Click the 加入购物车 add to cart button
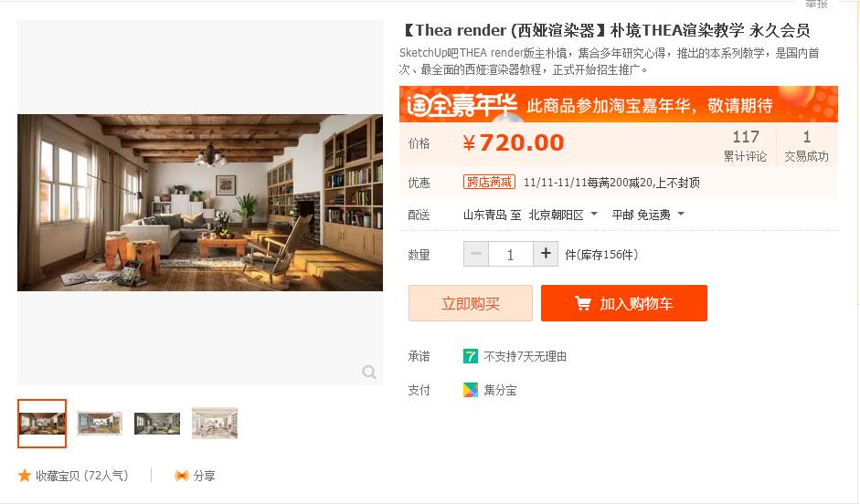Screen dimensions: 860x504 pyautogui.click(x=623, y=303)
